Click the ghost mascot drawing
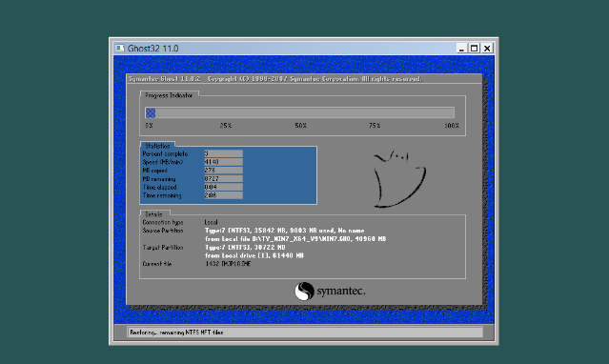This screenshot has height=364, width=609. click(399, 178)
